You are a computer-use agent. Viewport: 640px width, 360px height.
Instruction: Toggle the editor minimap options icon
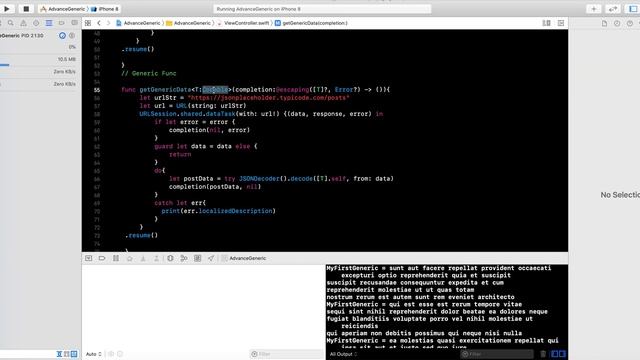(x=547, y=23)
